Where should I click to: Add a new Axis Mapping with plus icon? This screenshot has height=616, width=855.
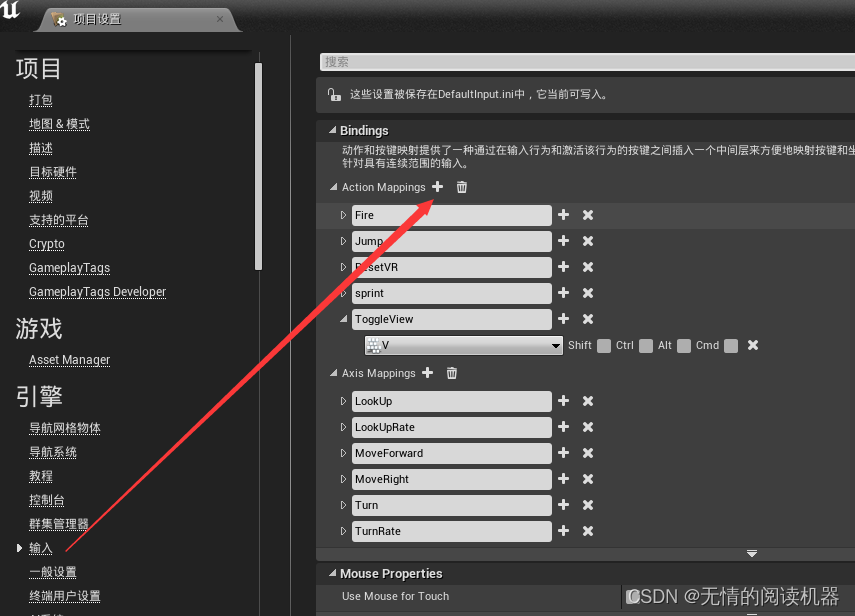pyautogui.click(x=428, y=373)
